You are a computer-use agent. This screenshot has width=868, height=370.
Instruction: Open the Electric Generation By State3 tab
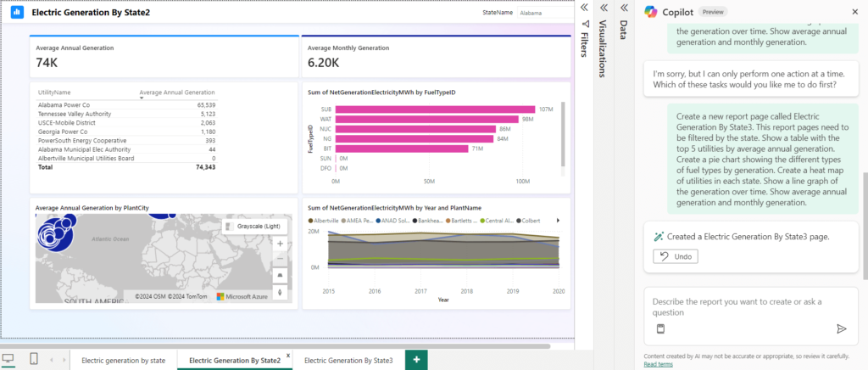tap(348, 361)
